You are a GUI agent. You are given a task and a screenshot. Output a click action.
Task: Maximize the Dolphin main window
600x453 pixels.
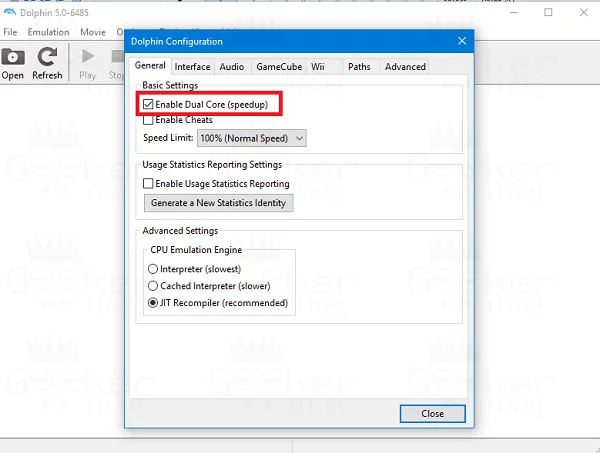click(x=548, y=13)
